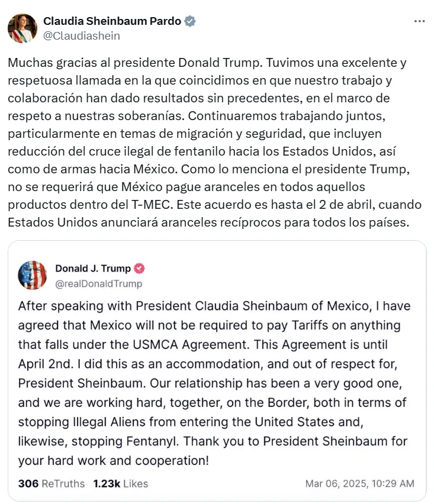Image resolution: width=434 pixels, height=504 pixels.
Task: Click Donald Trump's profile picture in quote
Action: point(33,275)
